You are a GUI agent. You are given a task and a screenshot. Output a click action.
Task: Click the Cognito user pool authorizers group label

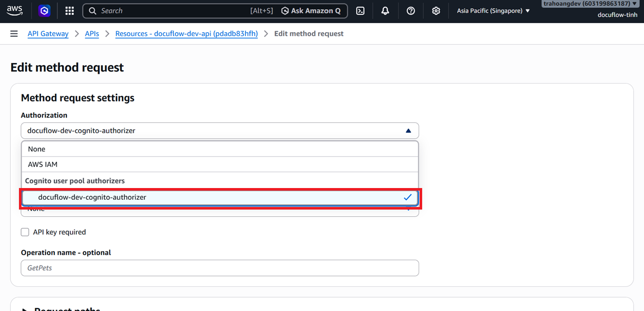pyautogui.click(x=75, y=181)
